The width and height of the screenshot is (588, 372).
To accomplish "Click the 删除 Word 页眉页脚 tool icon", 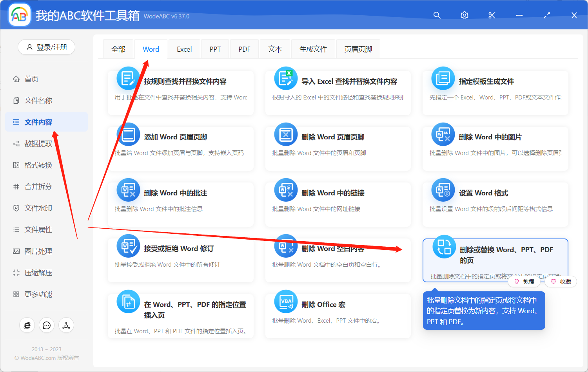I will (285, 134).
